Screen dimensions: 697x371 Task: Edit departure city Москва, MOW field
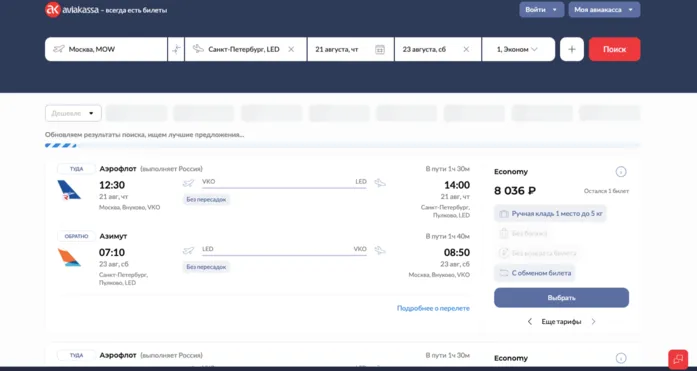106,49
